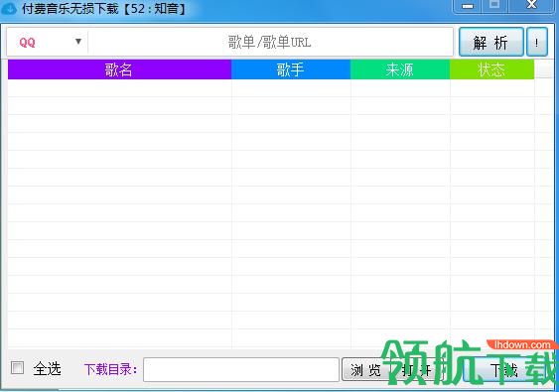Click the download directory text field
The height and width of the screenshot is (392, 559).
241,369
